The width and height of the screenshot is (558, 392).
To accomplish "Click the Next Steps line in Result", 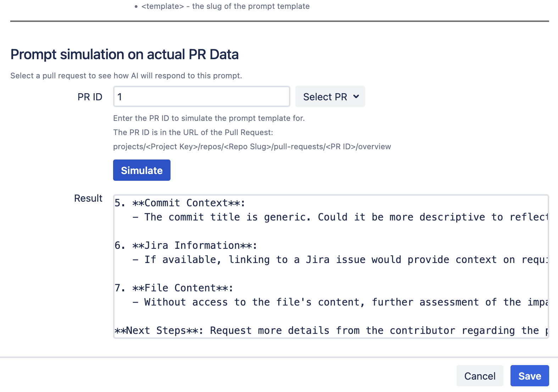I will [330, 331].
